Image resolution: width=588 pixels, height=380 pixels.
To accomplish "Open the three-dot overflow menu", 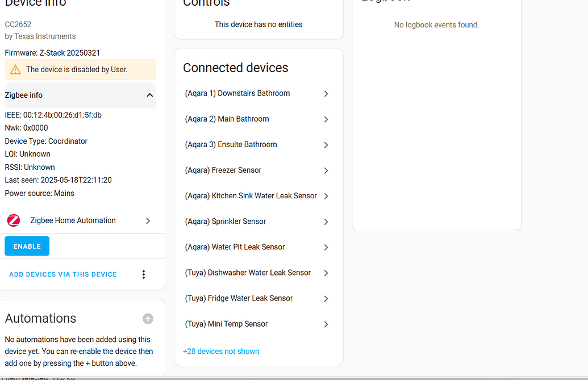I will (x=144, y=274).
